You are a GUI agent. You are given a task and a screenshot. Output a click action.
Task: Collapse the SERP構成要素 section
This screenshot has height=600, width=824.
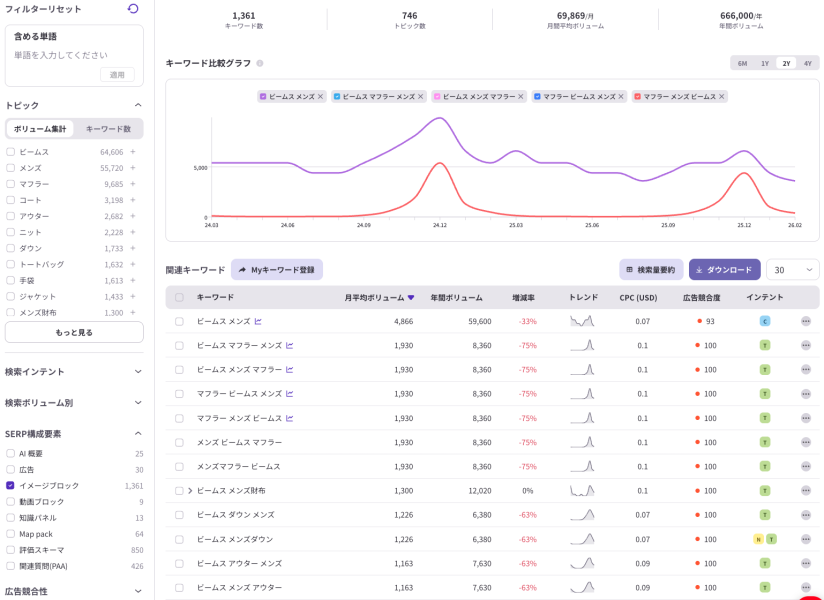(138, 433)
